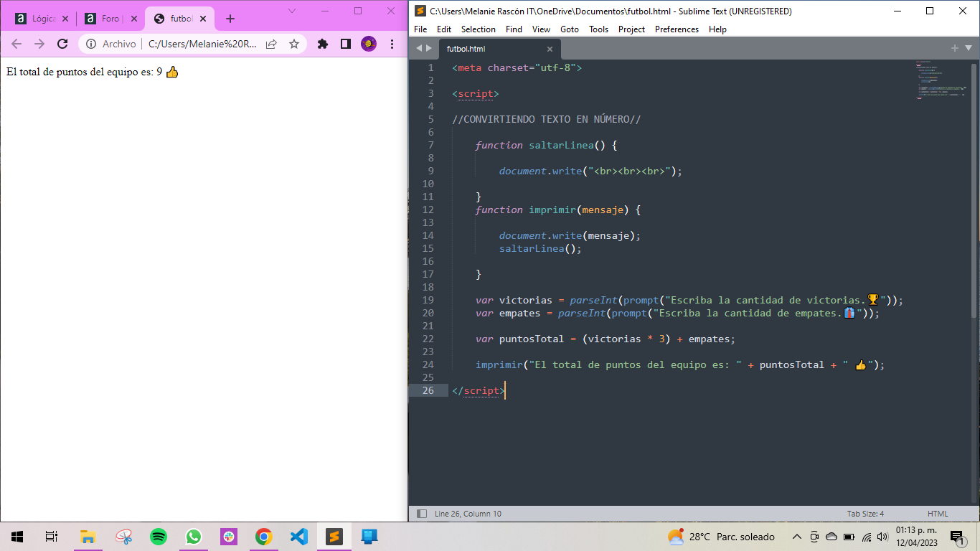Screen dimensions: 980x551
Task: Open the Help menu in Sublime Text
Action: tap(717, 29)
